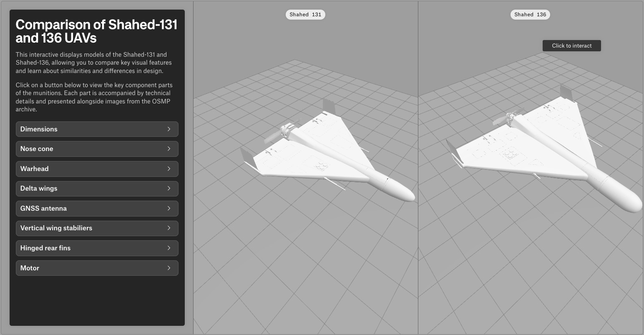Expand Hinged rear fins with its chevron
The height and width of the screenshot is (335, 644).
169,248
